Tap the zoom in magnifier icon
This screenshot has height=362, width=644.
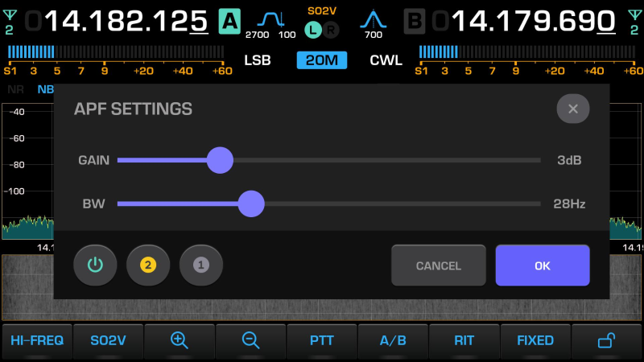point(179,340)
